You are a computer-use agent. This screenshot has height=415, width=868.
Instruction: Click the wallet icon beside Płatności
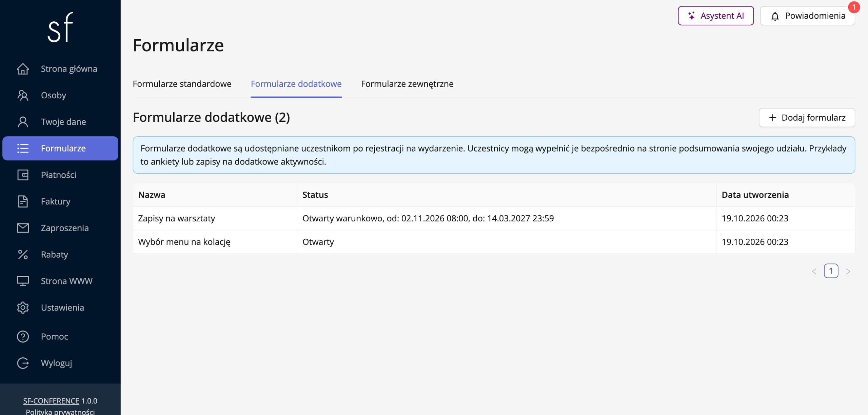23,175
